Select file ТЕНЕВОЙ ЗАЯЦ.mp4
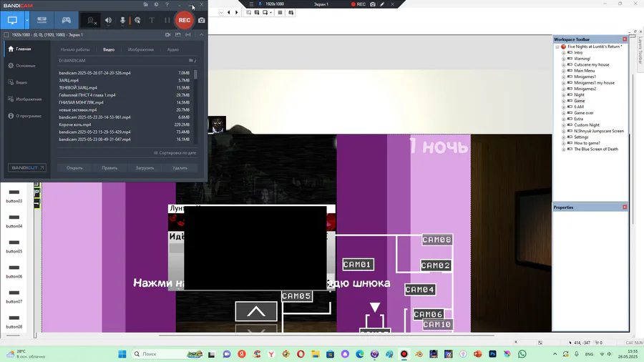The image size is (644, 362). (124, 88)
